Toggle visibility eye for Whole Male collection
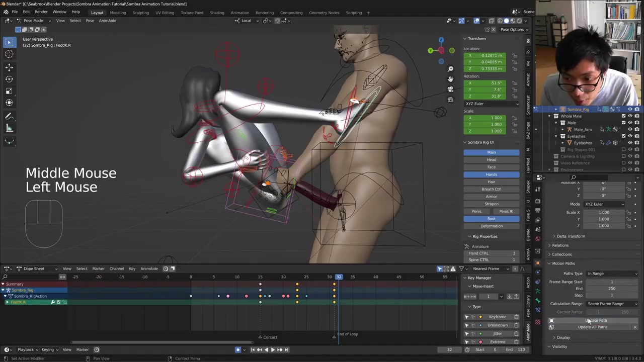 630,116
